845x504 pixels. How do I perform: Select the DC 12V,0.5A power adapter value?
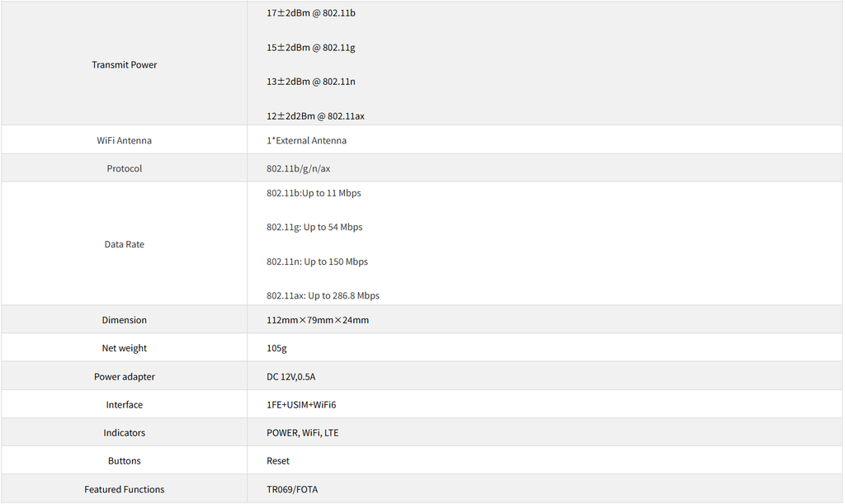click(290, 377)
